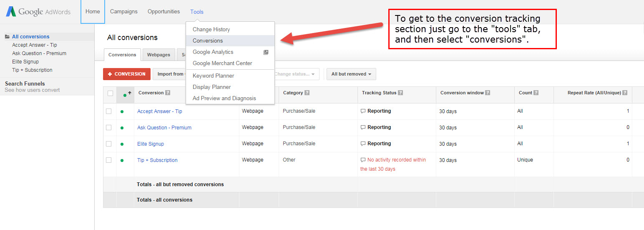Screen dimensions: 644x230
Task: Click speech bubble icon in Accept Answer row
Action: click(363, 111)
